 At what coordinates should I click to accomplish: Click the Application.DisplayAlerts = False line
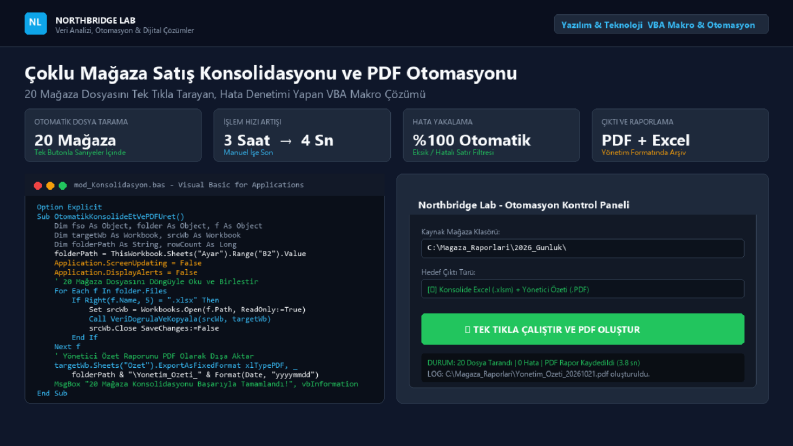(x=125, y=272)
